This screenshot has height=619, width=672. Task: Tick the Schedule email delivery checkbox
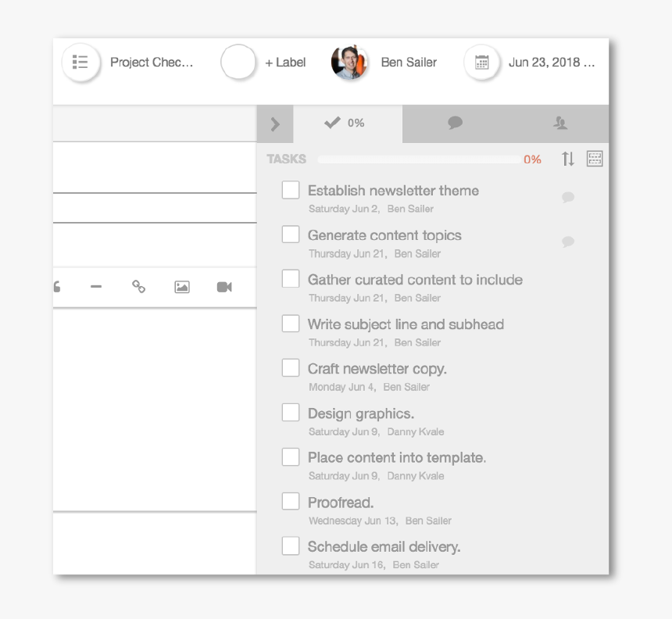click(291, 546)
